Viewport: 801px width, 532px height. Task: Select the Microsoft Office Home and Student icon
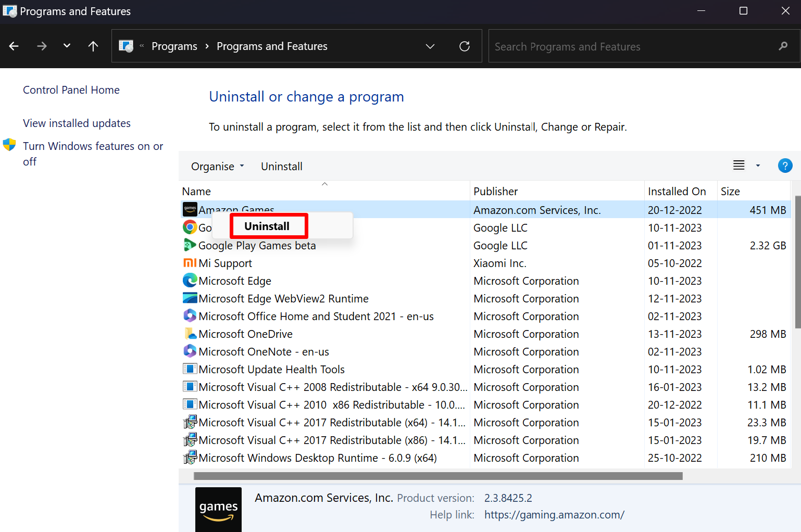pyautogui.click(x=190, y=315)
